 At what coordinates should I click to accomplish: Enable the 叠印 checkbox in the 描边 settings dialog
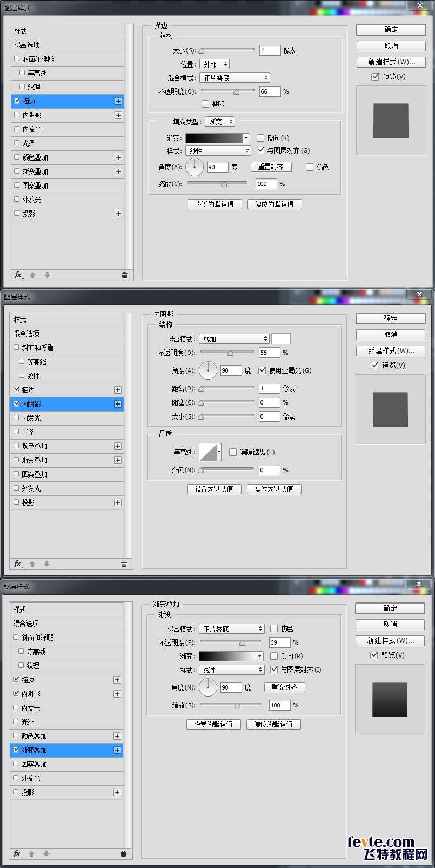205,104
